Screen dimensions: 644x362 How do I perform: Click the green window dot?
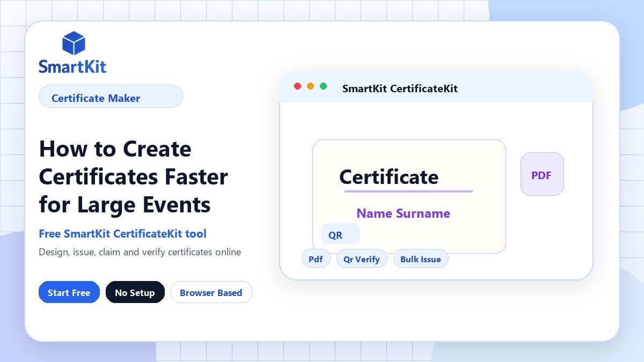tap(323, 86)
